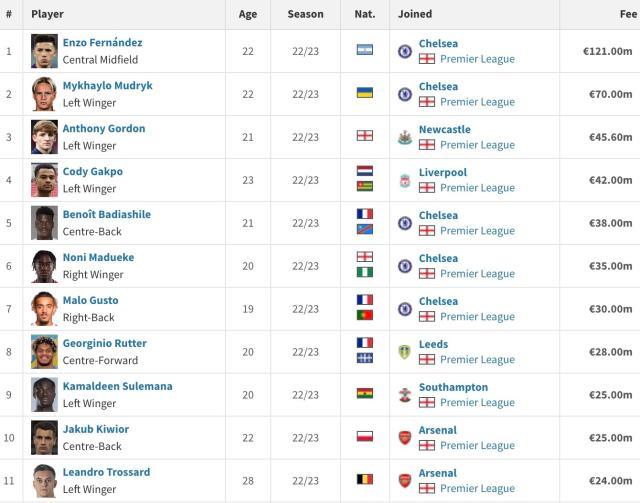Screen dimensions: 640x503
Task: Click Ukraine flag for Mykhaylo Mudryk
Action: (365, 94)
